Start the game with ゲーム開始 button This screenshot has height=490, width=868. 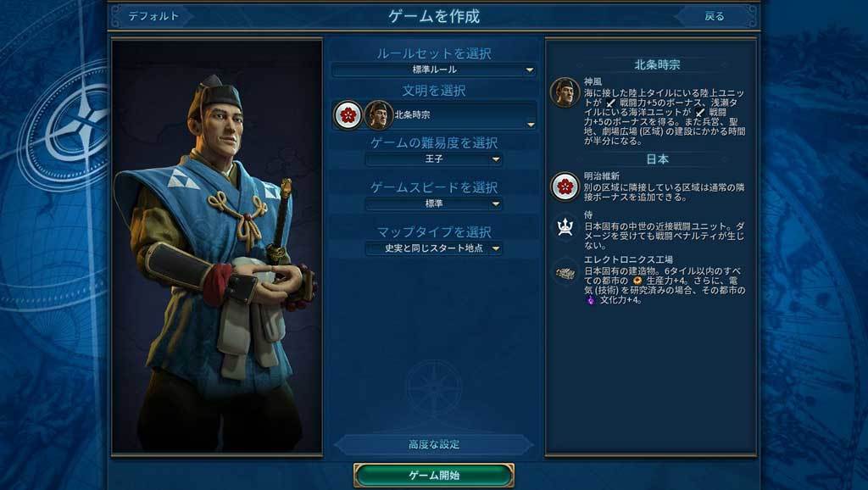coord(434,475)
